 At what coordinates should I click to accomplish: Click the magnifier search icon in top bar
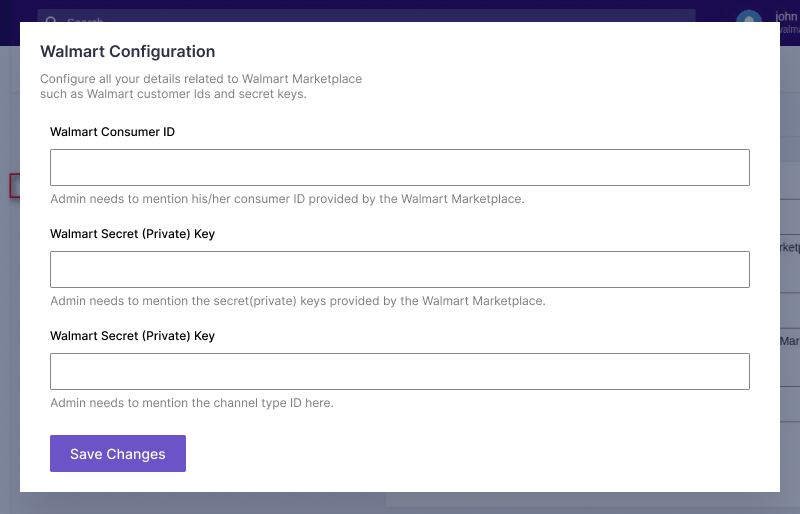pyautogui.click(x=52, y=19)
